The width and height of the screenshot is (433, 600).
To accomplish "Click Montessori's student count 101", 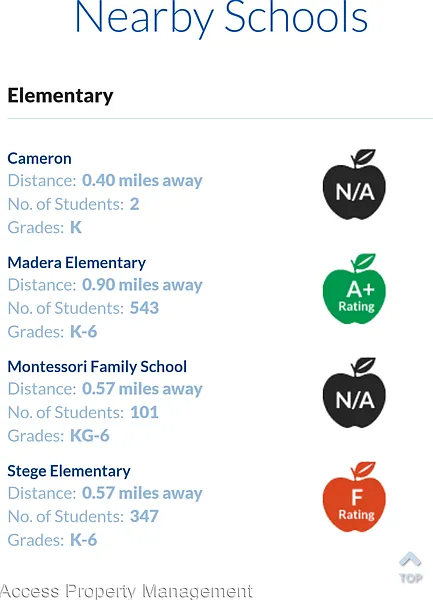I will click(144, 412).
